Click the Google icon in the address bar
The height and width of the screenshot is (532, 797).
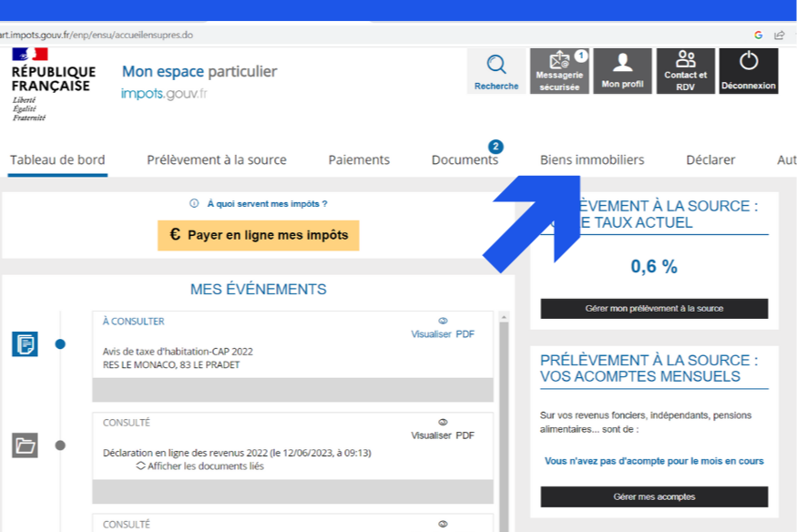(758, 36)
